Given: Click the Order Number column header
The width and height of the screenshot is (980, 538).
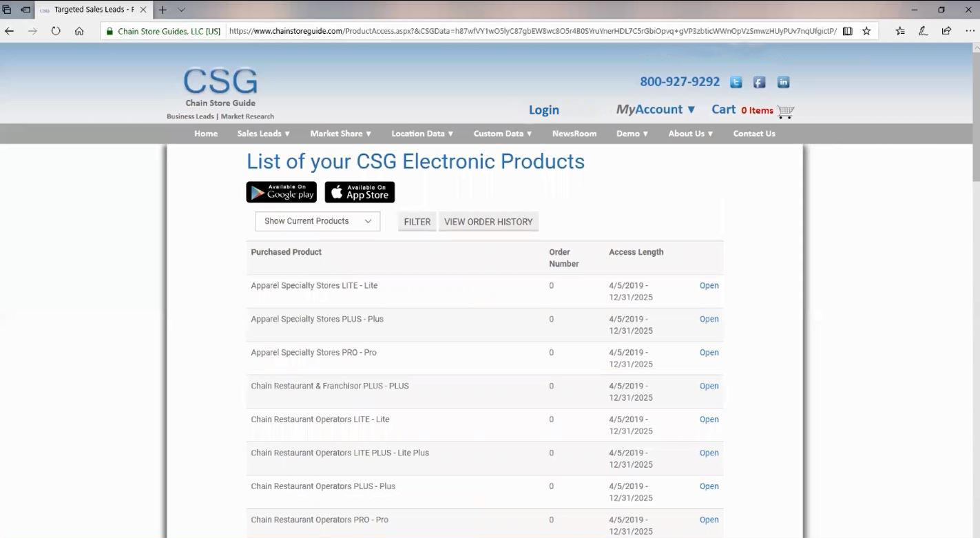Looking at the screenshot, I should 564,258.
